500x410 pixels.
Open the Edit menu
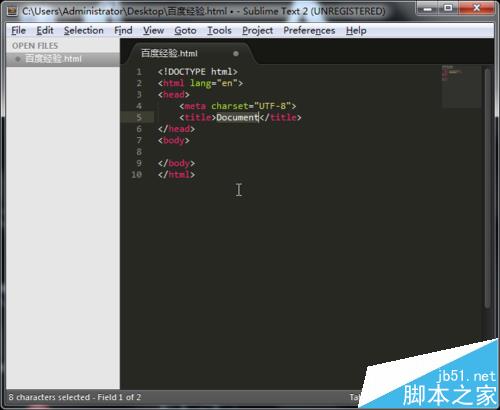[45, 31]
